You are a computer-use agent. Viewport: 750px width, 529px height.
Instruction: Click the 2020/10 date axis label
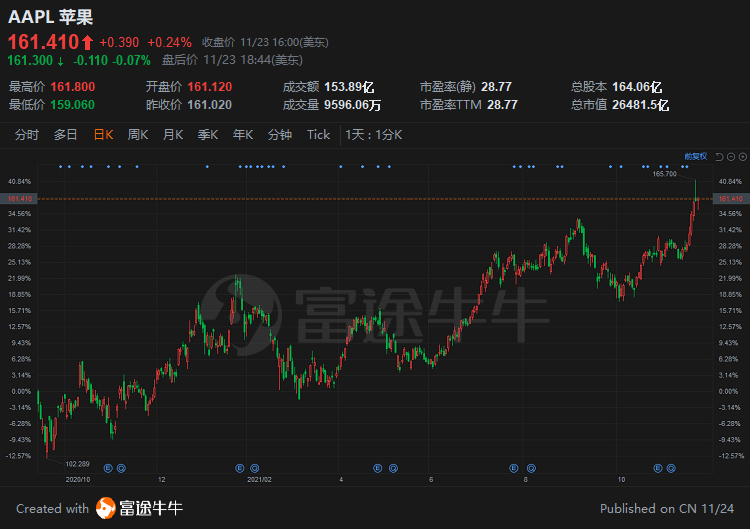click(77, 479)
